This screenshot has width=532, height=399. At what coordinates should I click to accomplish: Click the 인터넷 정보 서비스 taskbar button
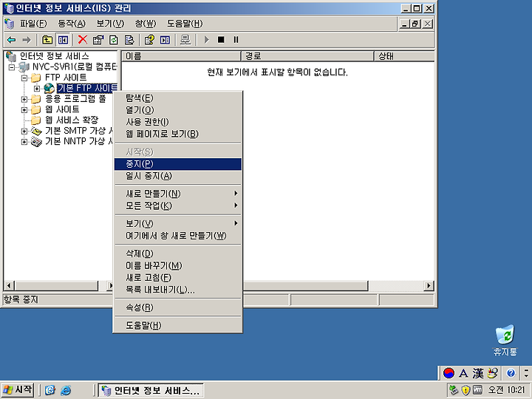click(151, 391)
